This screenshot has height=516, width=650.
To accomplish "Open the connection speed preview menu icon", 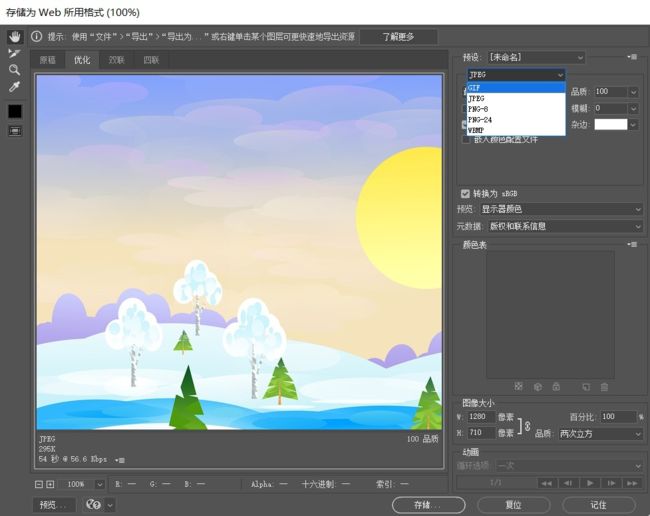I will click(120, 460).
